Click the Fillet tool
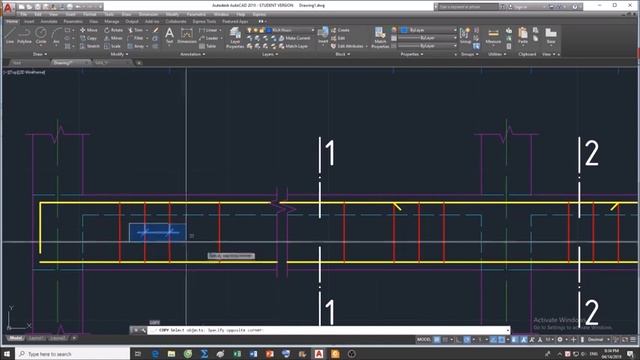Screen dimensions: 640x360 click(136, 38)
